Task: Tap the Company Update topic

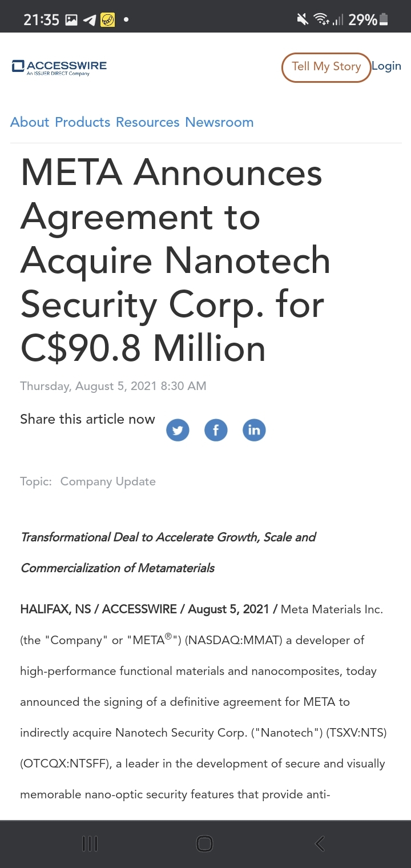Action: pyautogui.click(x=108, y=481)
